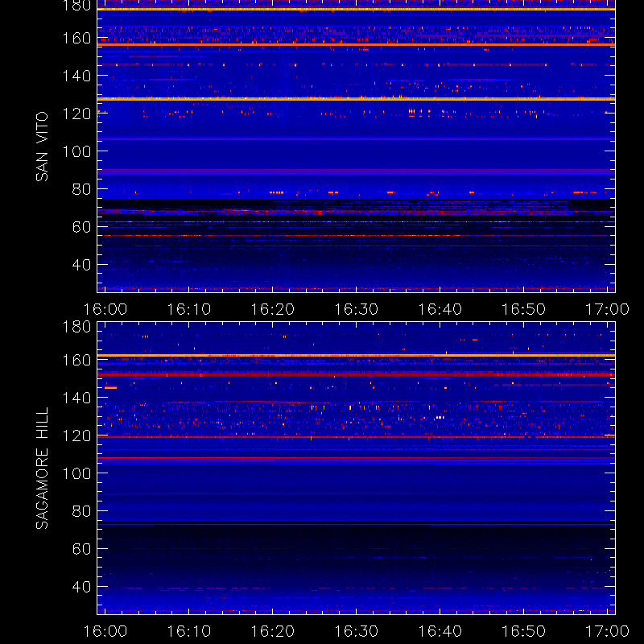This screenshot has height=644, width=644.
Task: Click San Vito plot's 17:00 time label
Action: coord(608,309)
